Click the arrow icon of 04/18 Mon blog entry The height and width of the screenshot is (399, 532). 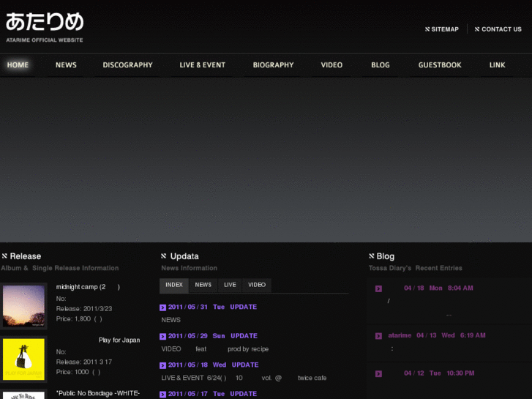pyautogui.click(x=378, y=288)
